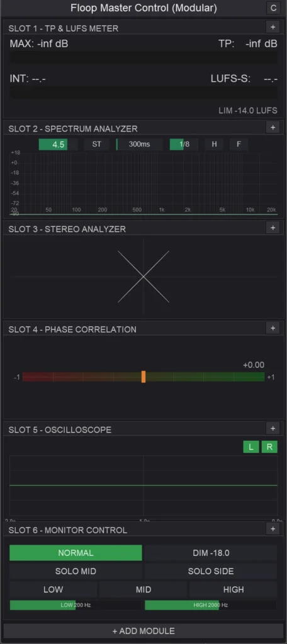Click + ADD MODULE at the bottom
Screen dimensions: 287x644
[143, 631]
